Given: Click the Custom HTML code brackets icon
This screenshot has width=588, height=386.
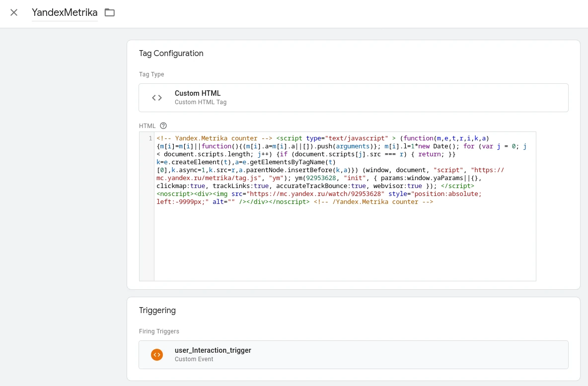Looking at the screenshot, I should coord(157,98).
